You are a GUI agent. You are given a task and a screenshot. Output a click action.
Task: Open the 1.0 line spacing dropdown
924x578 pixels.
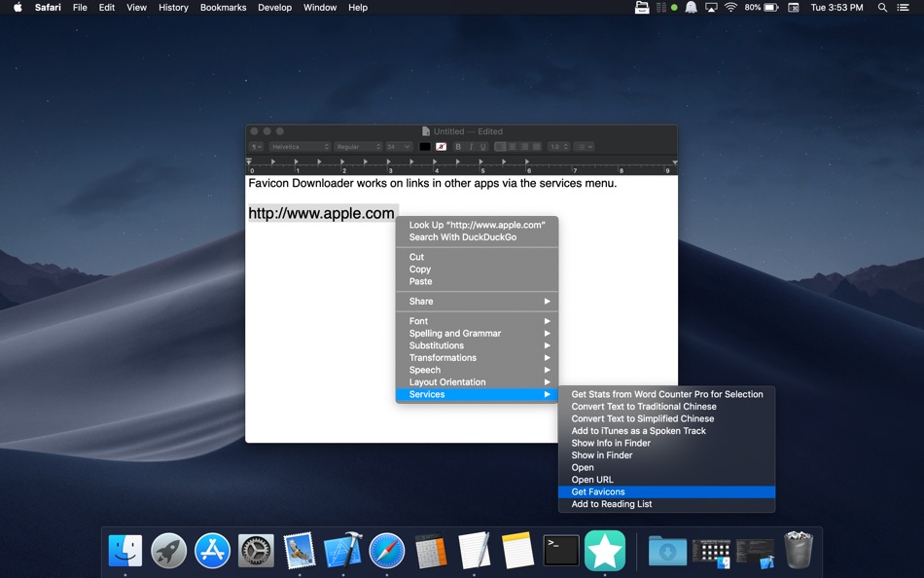pos(558,146)
